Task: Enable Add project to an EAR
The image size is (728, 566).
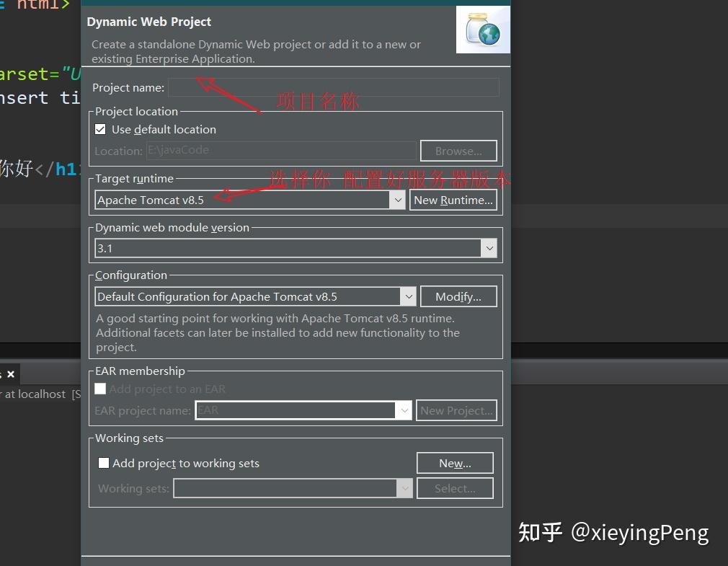Action: pyautogui.click(x=100, y=388)
